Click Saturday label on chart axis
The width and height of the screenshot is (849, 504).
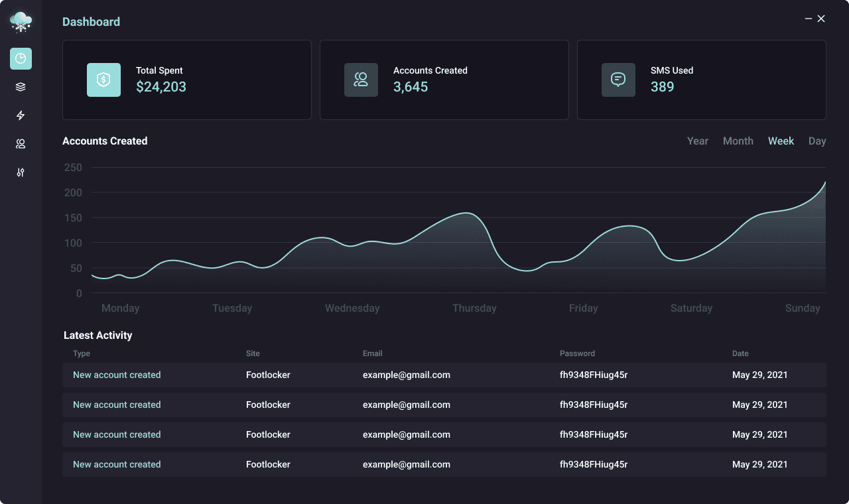pyautogui.click(x=691, y=308)
